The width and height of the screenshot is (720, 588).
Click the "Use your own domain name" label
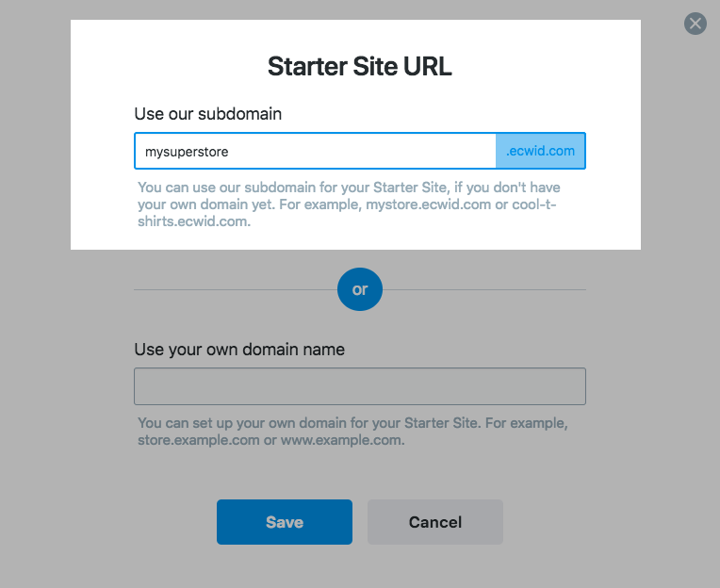tap(239, 350)
